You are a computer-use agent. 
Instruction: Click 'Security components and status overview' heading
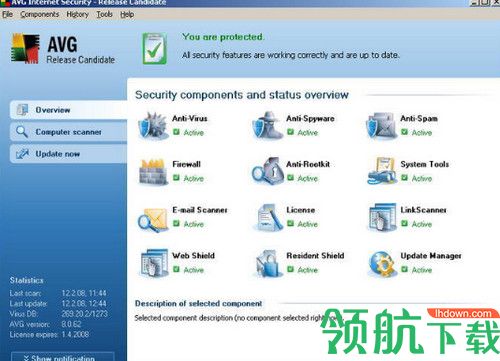coord(242,95)
